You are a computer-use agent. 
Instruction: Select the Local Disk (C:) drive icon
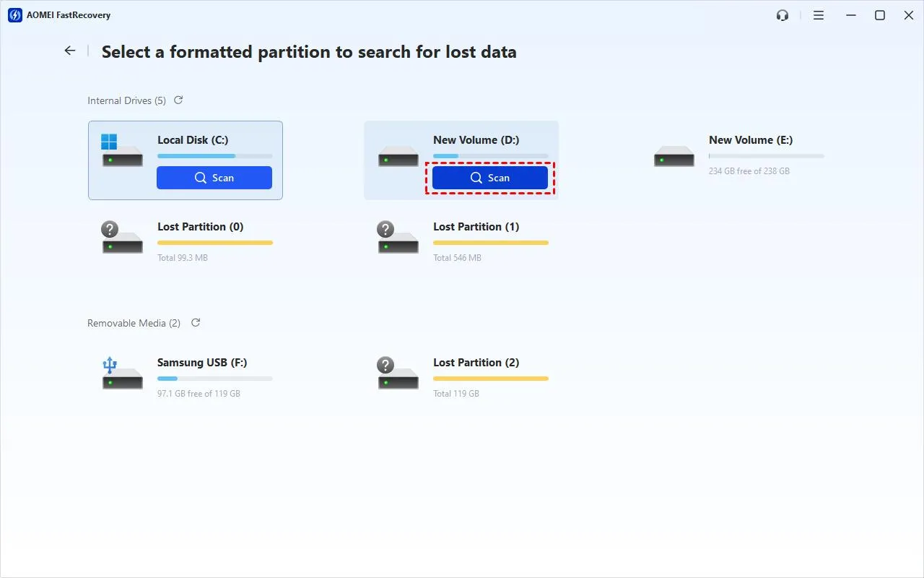point(122,150)
